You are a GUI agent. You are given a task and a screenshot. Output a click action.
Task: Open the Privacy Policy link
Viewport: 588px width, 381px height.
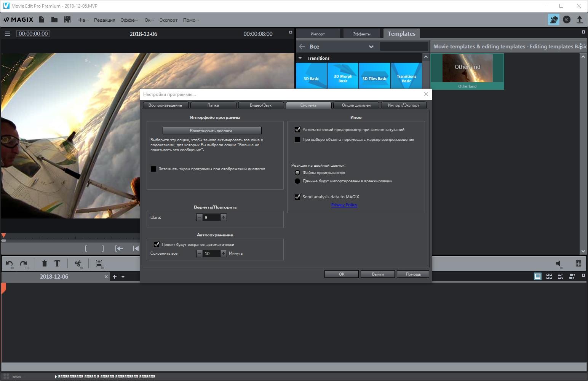tap(344, 205)
